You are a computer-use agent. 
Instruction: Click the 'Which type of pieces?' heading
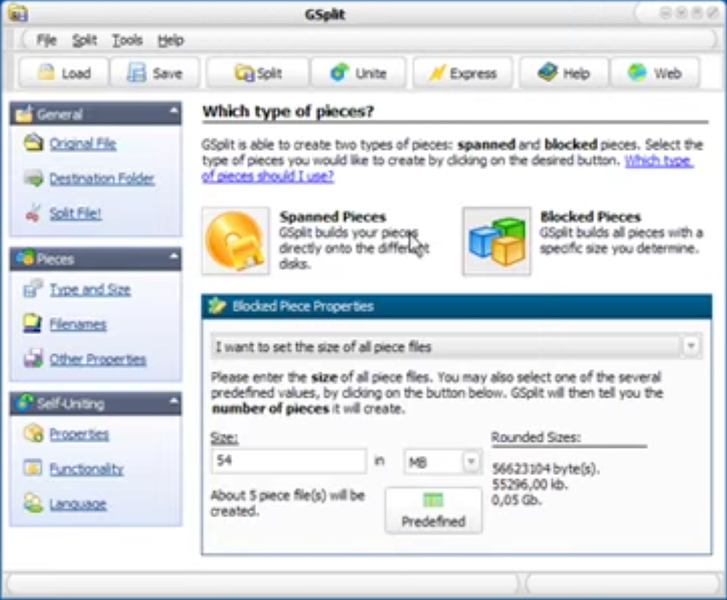(288, 111)
